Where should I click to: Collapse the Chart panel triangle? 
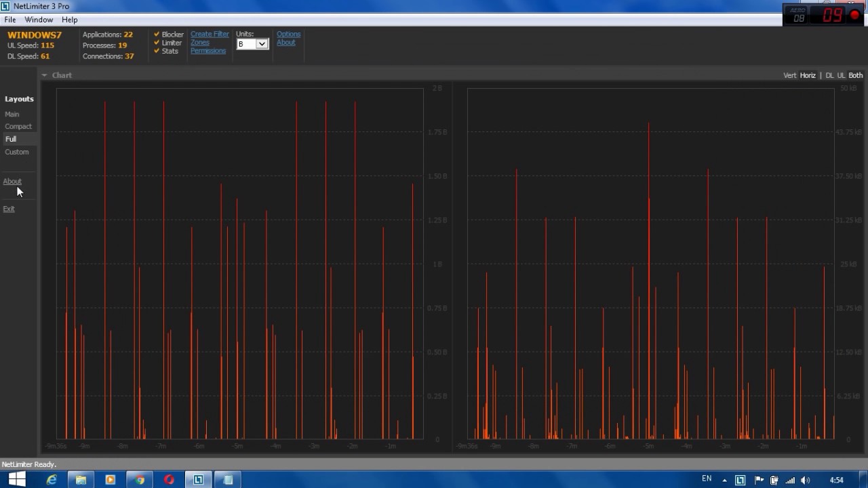click(x=44, y=75)
